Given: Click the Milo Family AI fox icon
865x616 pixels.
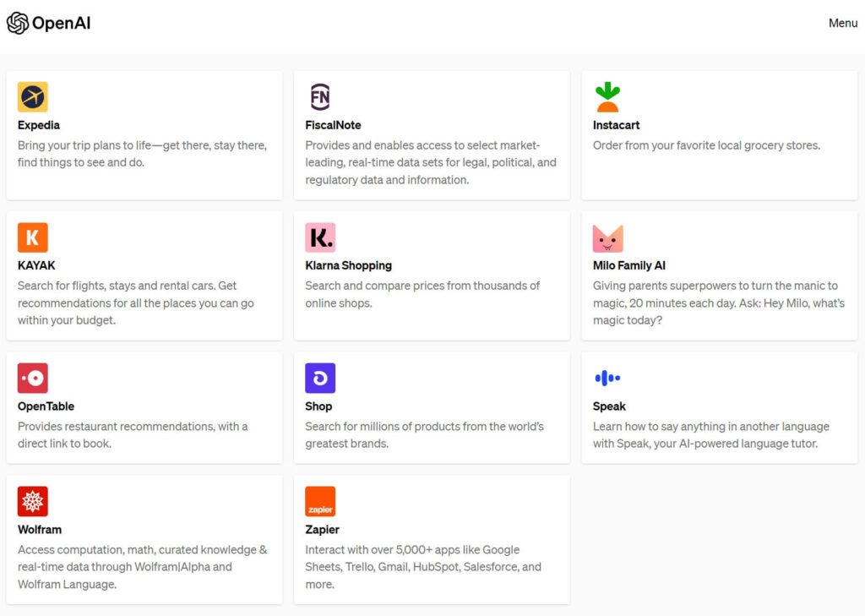Looking at the screenshot, I should pyautogui.click(x=607, y=238).
